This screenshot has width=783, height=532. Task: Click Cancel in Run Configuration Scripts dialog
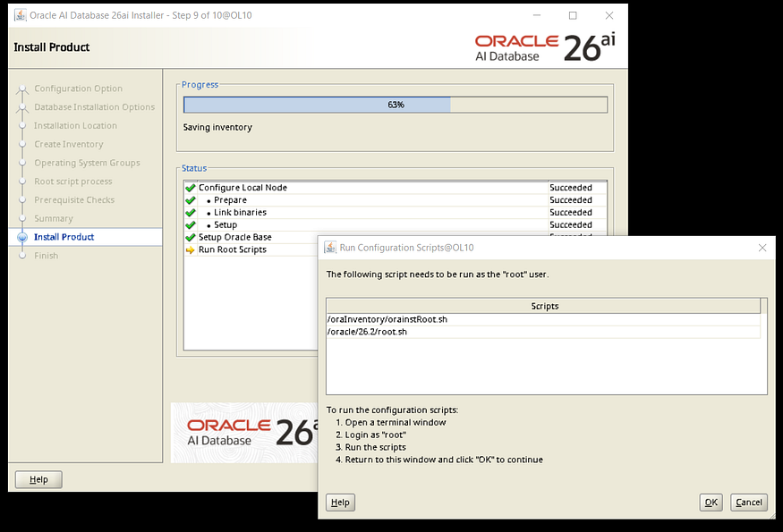coord(748,502)
